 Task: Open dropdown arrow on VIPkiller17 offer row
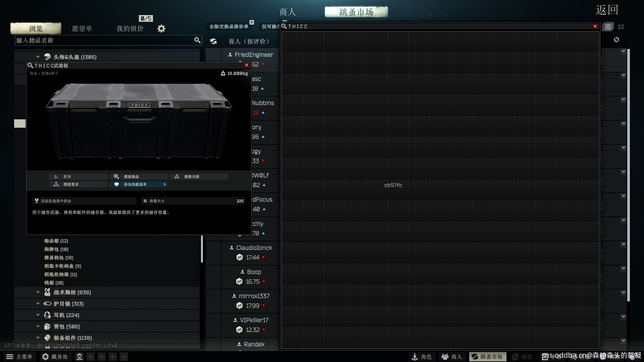point(623,316)
